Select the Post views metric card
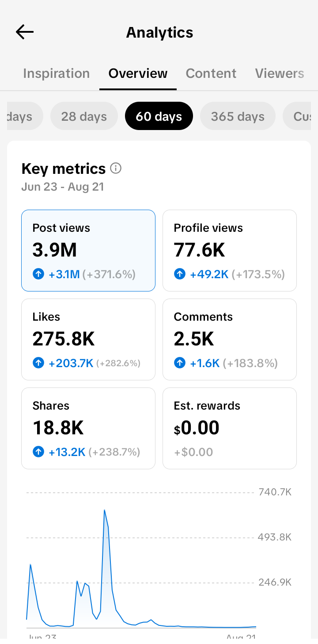The width and height of the screenshot is (318, 644). (x=88, y=250)
